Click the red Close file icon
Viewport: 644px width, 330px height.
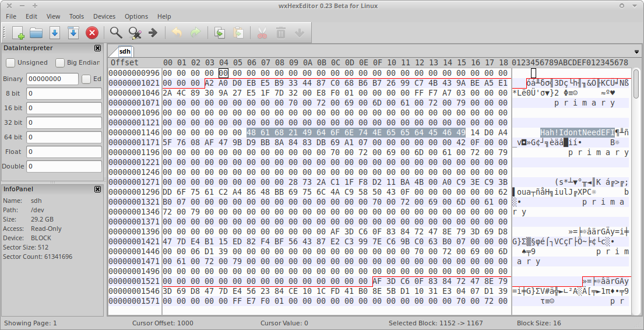[x=92, y=33]
